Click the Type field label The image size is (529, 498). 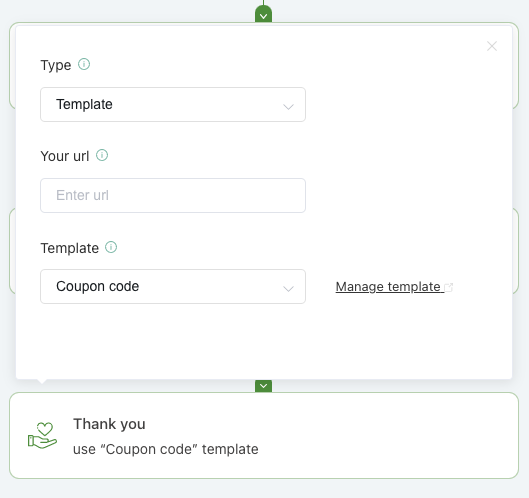coord(56,65)
